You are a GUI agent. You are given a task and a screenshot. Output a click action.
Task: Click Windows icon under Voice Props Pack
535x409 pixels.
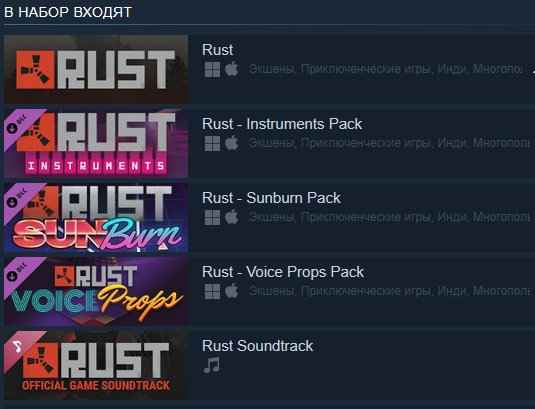pos(212,291)
